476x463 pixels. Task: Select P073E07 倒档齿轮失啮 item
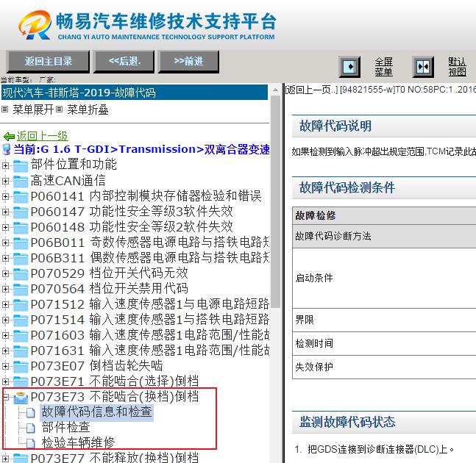click(96, 366)
